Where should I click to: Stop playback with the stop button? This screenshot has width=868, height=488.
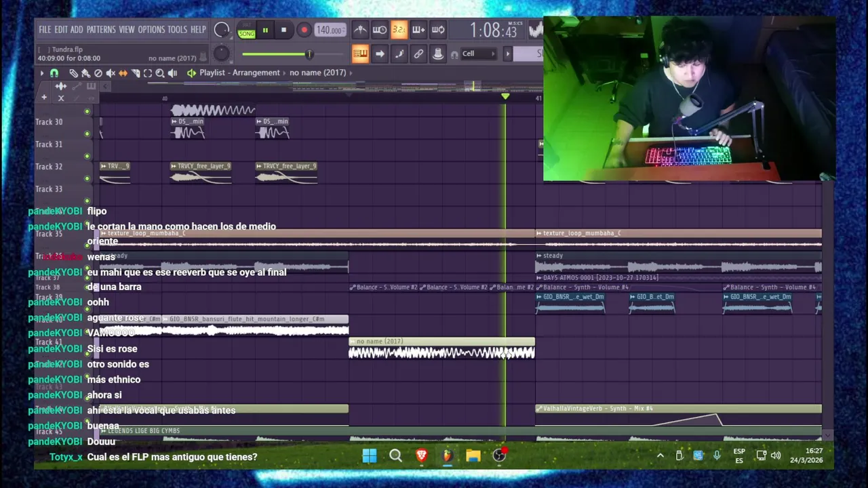click(x=283, y=30)
